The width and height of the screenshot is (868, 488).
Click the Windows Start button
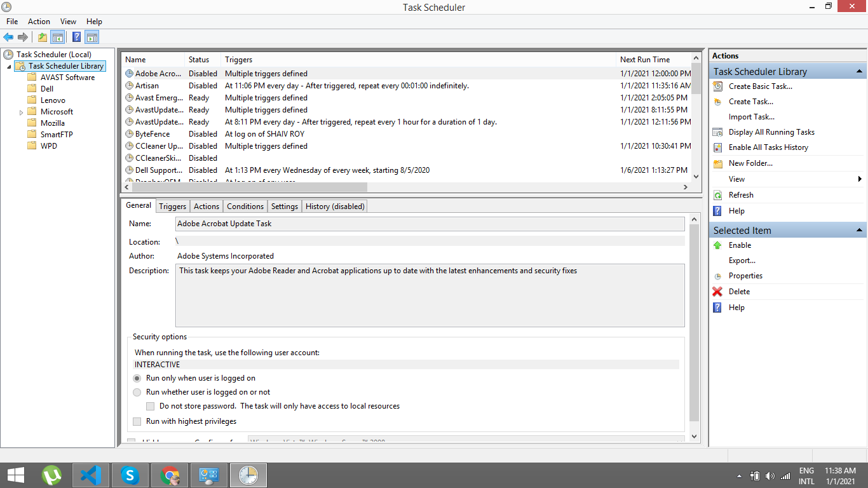(15, 475)
